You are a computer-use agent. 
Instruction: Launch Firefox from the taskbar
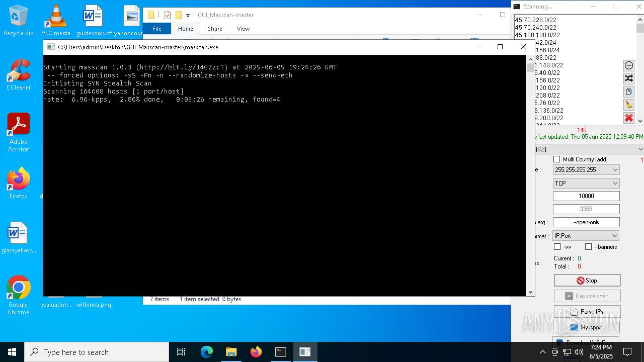[x=256, y=352]
